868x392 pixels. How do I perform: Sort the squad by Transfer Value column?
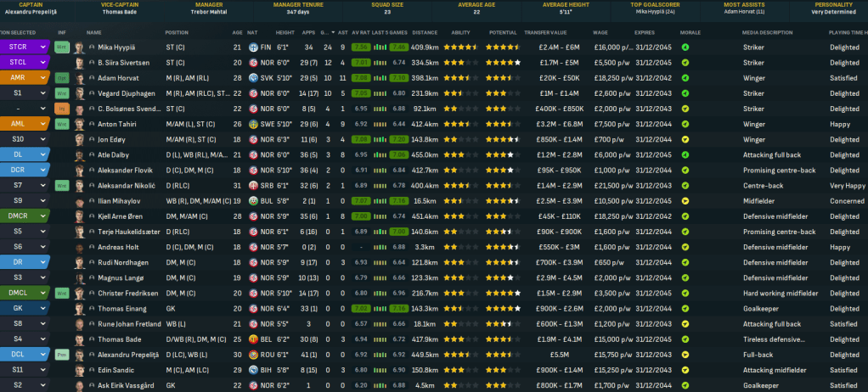tap(545, 31)
